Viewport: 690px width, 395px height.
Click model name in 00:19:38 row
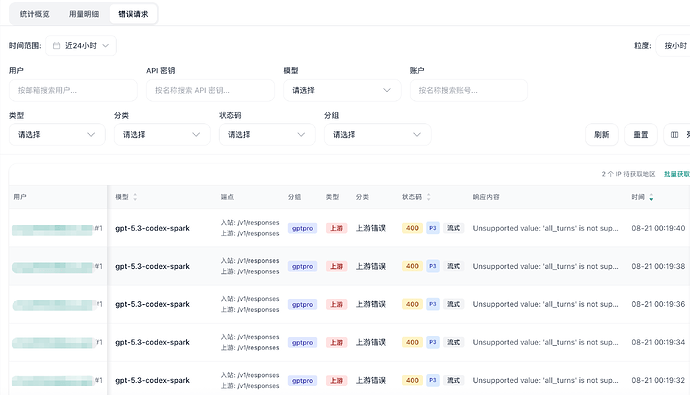[152, 266]
